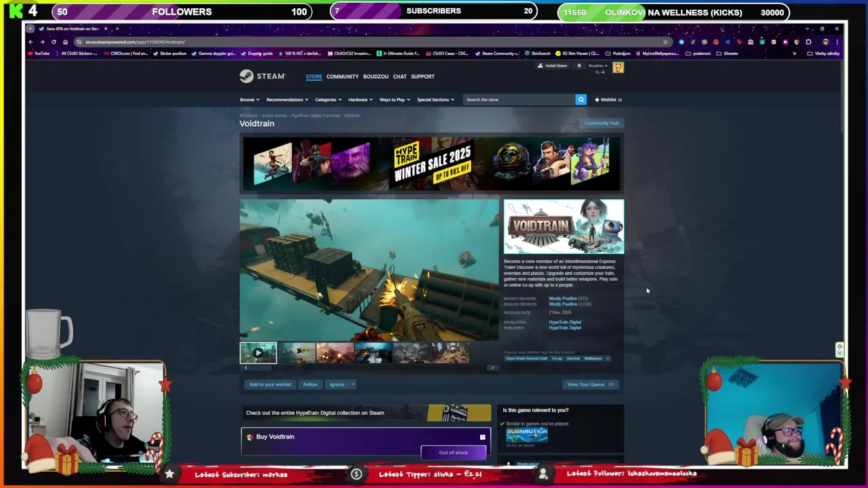Click the browser home icon
Image resolution: width=868 pixels, height=488 pixels.
[x=65, y=42]
